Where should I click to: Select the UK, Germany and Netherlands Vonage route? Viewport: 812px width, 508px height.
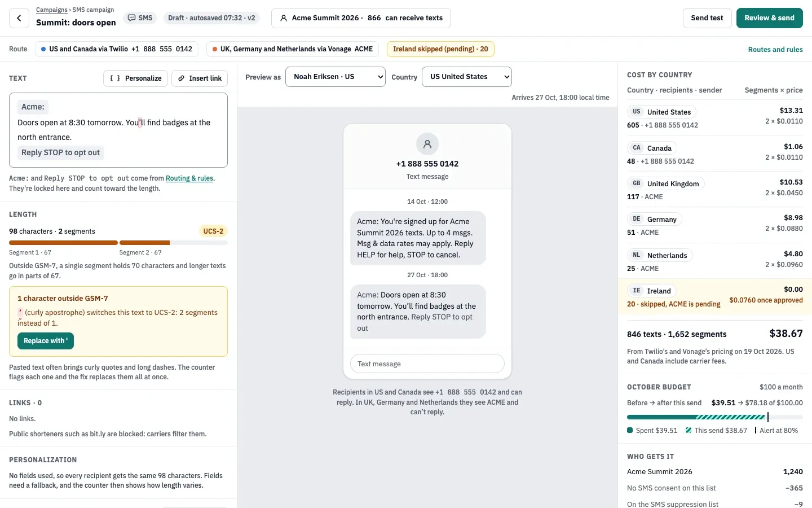293,49
